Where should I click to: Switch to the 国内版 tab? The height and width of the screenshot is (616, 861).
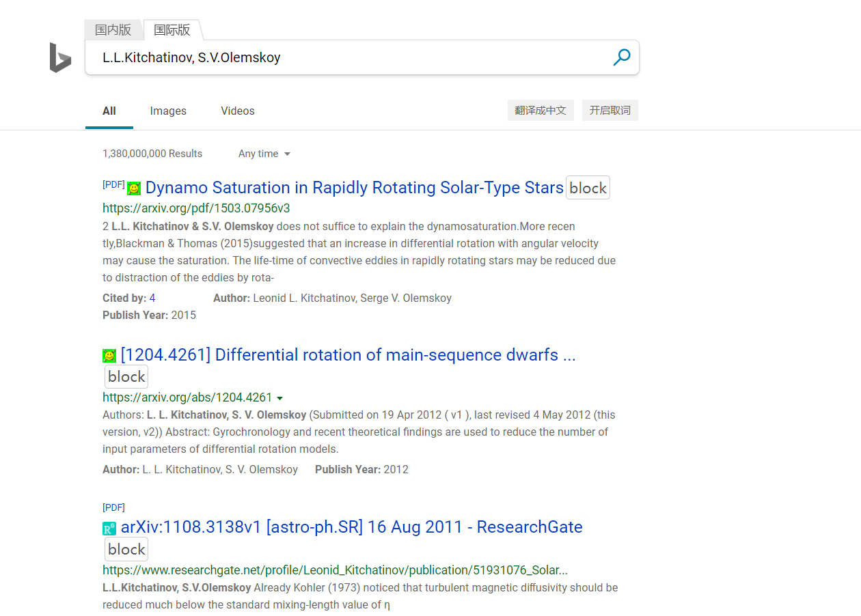coord(113,30)
